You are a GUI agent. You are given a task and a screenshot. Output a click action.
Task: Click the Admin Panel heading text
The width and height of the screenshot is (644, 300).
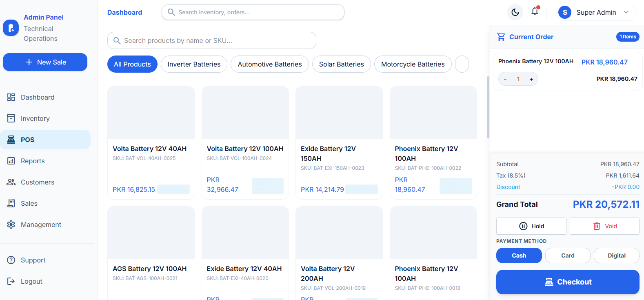(44, 17)
